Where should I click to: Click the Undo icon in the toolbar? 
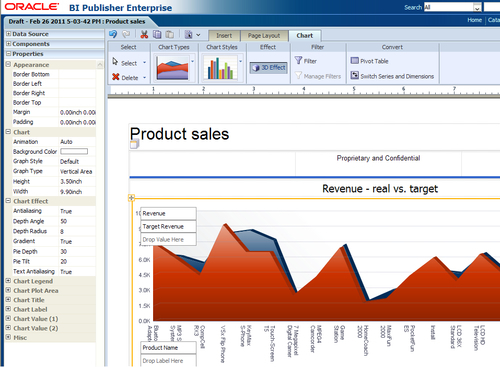click(x=113, y=34)
